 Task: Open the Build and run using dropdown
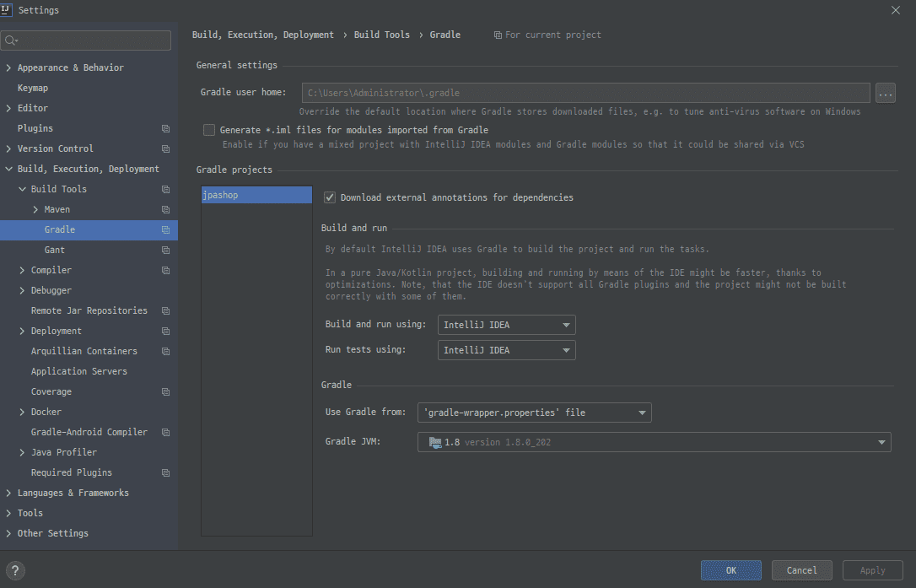(506, 325)
